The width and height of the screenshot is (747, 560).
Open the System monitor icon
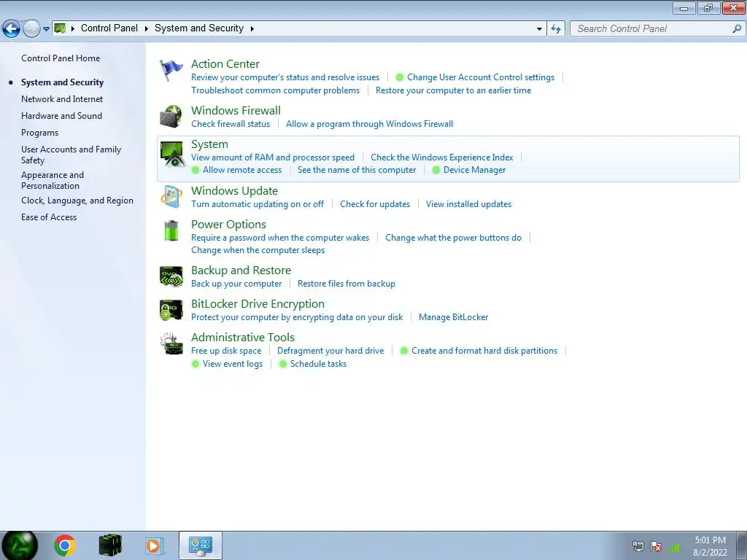point(171,153)
